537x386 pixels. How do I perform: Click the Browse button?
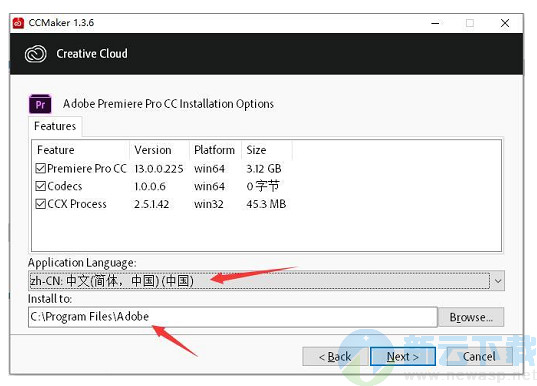pyautogui.click(x=471, y=317)
